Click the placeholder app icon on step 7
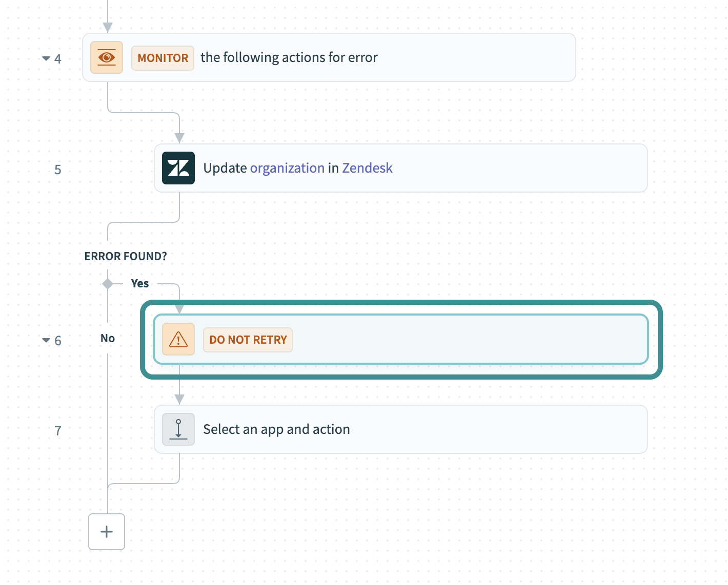 (x=178, y=429)
